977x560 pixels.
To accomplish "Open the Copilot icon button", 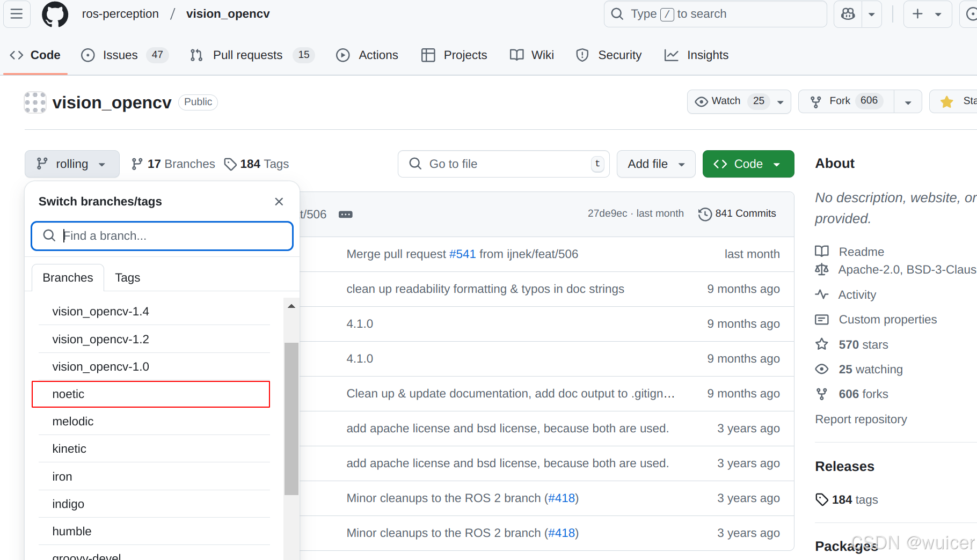I will (848, 14).
